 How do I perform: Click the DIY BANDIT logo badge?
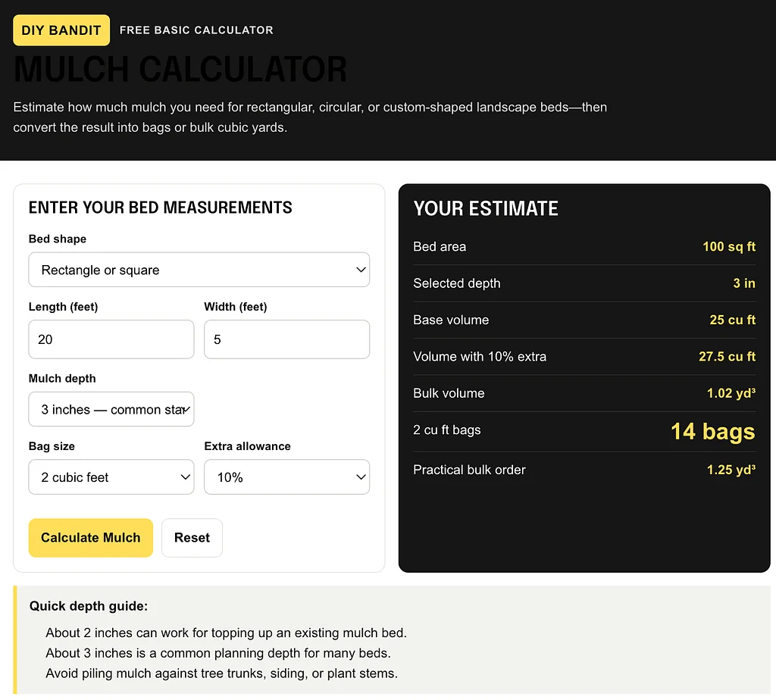click(61, 30)
